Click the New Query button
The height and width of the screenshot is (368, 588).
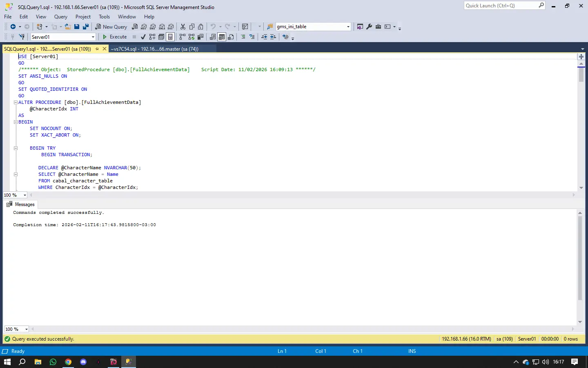pos(111,27)
